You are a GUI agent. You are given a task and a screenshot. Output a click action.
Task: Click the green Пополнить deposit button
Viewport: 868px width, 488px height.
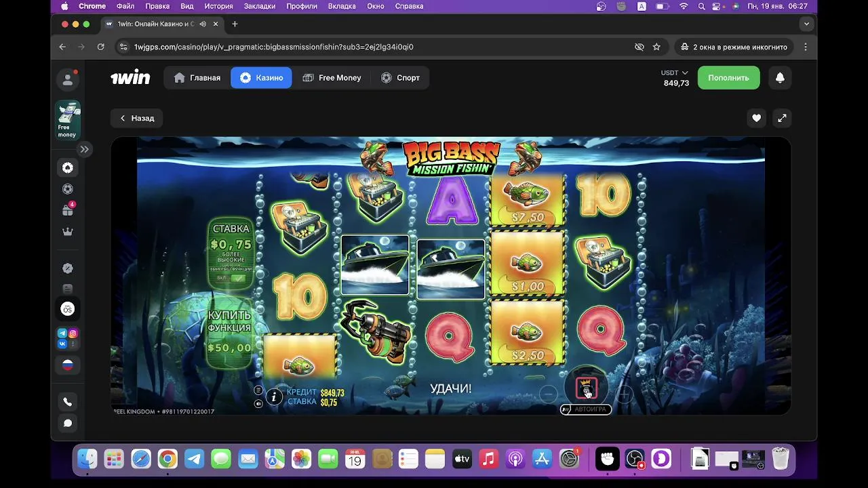pos(728,78)
